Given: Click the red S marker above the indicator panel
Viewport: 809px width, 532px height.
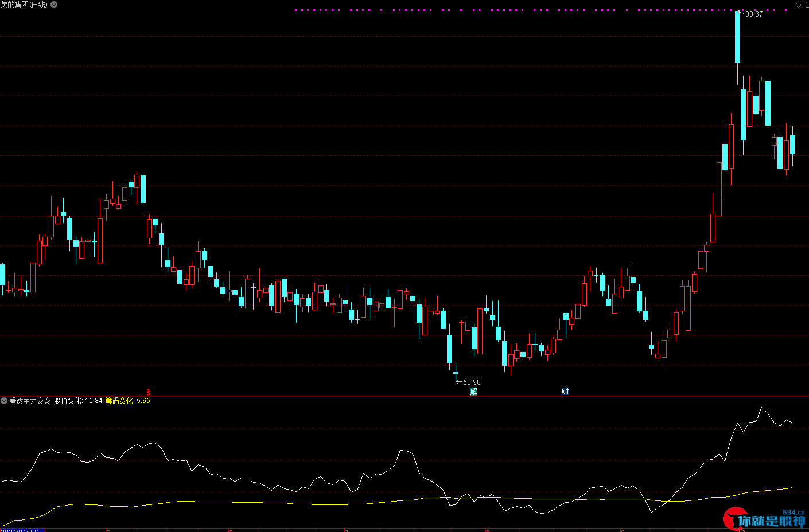Looking at the screenshot, I should 148,392.
